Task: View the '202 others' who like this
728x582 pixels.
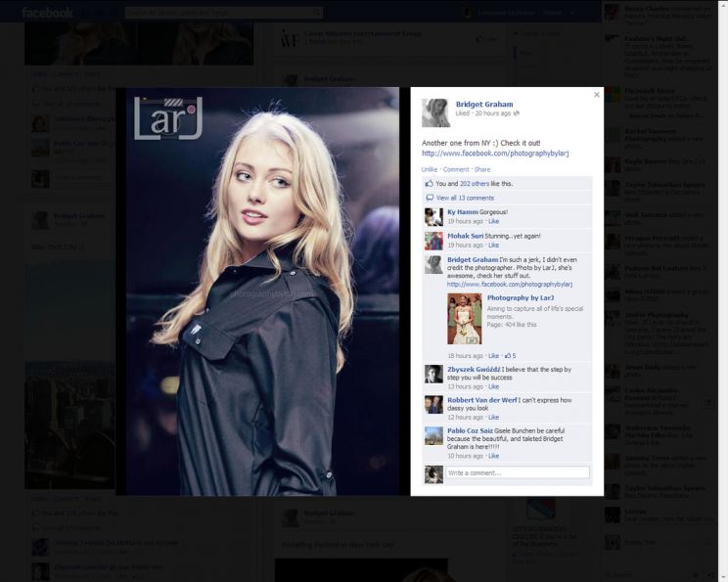Action: (474, 184)
